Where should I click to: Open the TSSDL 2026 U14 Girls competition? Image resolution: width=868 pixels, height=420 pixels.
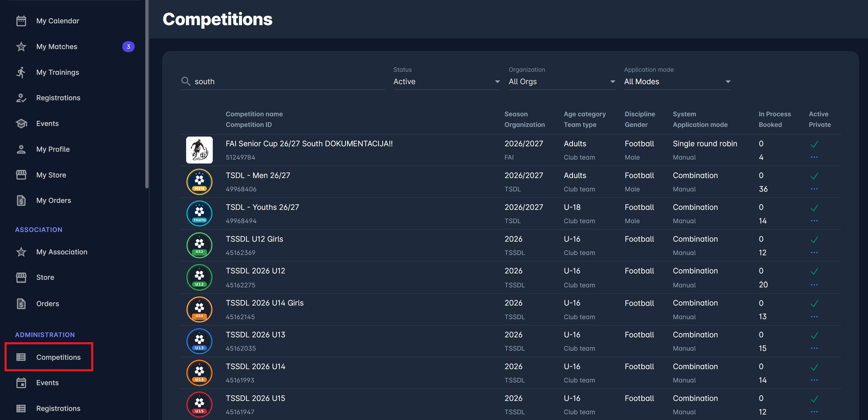click(x=265, y=303)
